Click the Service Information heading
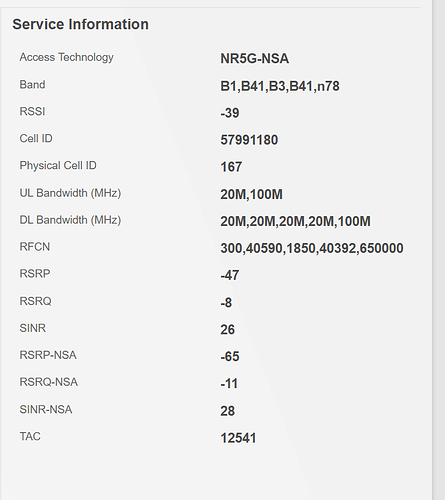The width and height of the screenshot is (445, 500). (x=80, y=24)
